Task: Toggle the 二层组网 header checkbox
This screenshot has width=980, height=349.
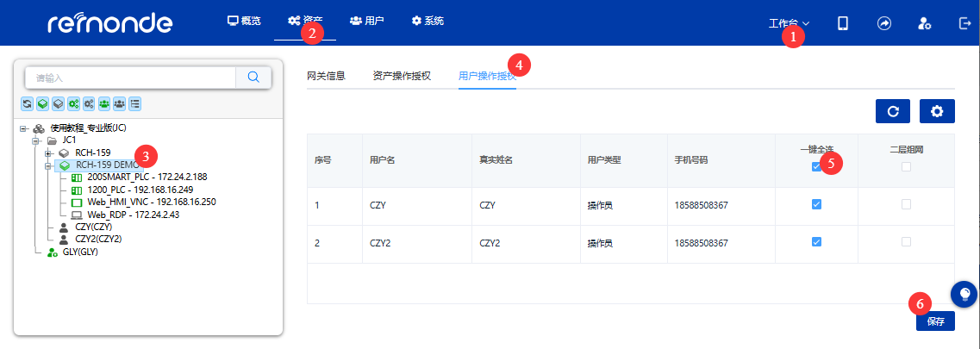Action: [x=906, y=166]
